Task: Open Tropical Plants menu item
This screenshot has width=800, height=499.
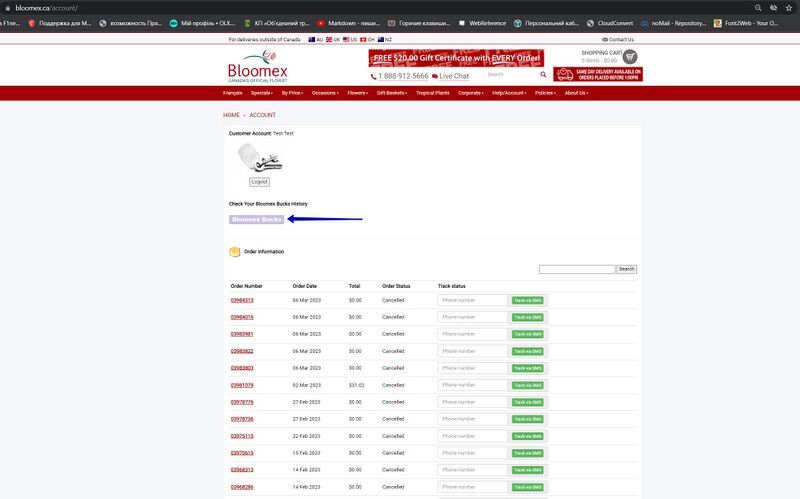Action: click(x=433, y=93)
